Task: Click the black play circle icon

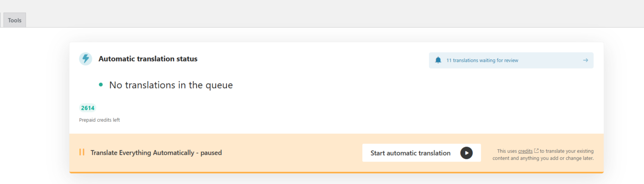Action: click(x=466, y=153)
